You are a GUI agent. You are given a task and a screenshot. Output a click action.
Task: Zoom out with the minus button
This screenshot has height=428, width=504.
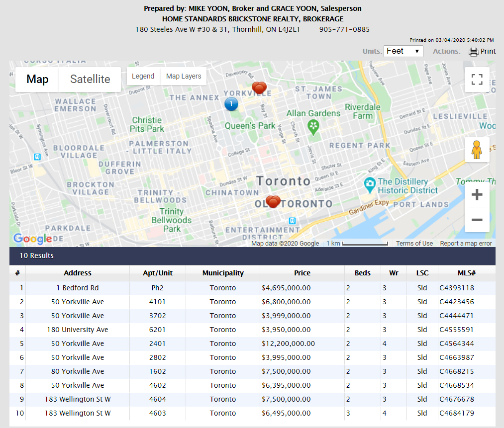pyautogui.click(x=477, y=220)
